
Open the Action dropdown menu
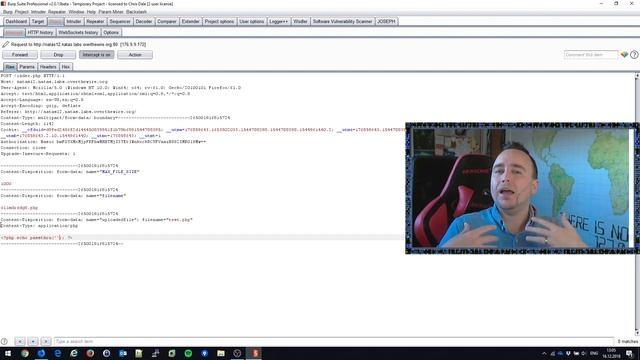coord(135,55)
